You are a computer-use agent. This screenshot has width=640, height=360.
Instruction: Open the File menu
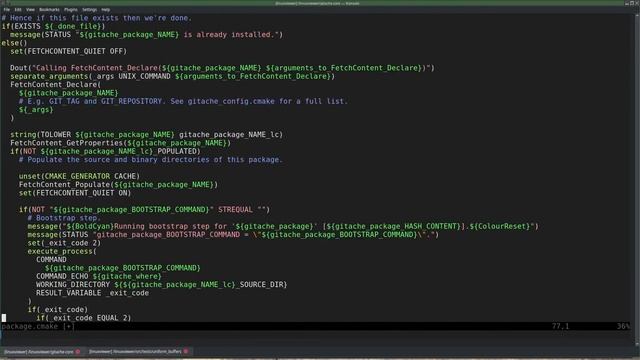click(x=7, y=9)
